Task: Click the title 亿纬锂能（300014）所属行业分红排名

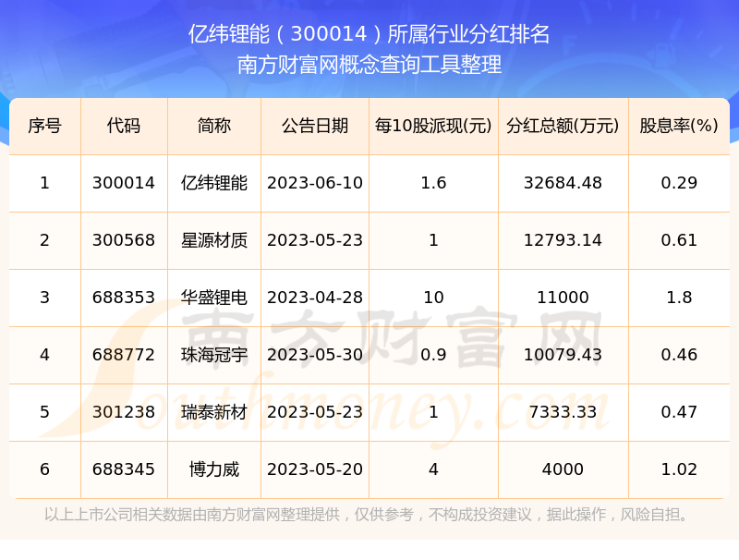Action: [369, 34]
